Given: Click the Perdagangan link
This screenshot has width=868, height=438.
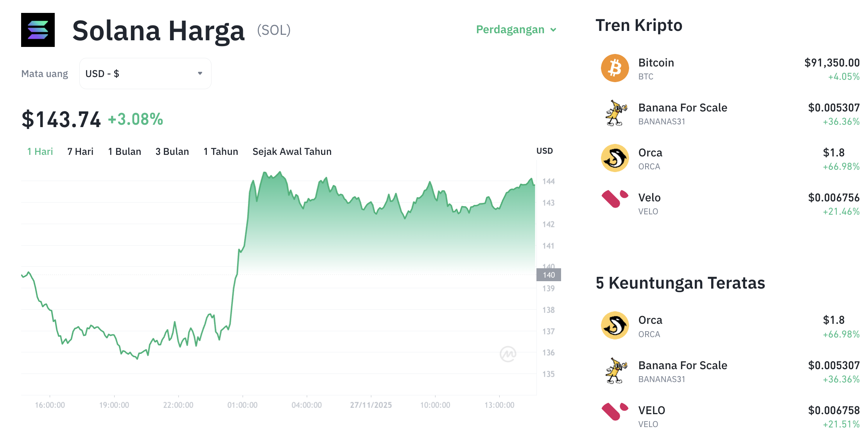Looking at the screenshot, I should [510, 29].
